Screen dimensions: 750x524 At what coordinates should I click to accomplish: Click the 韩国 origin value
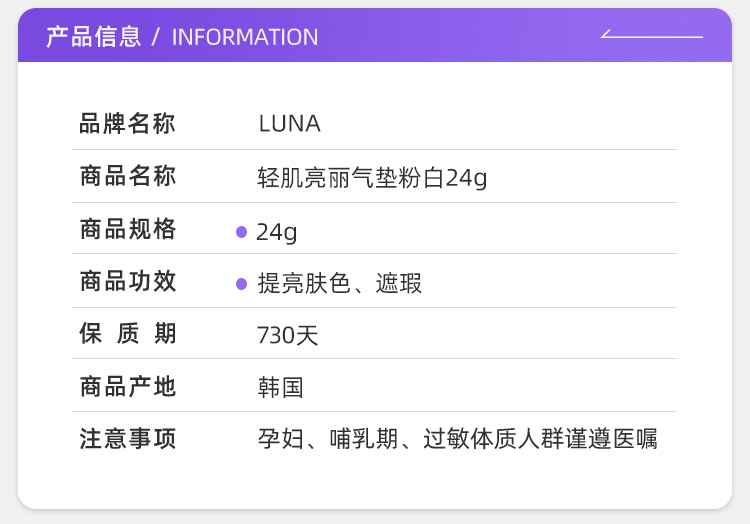(x=281, y=388)
